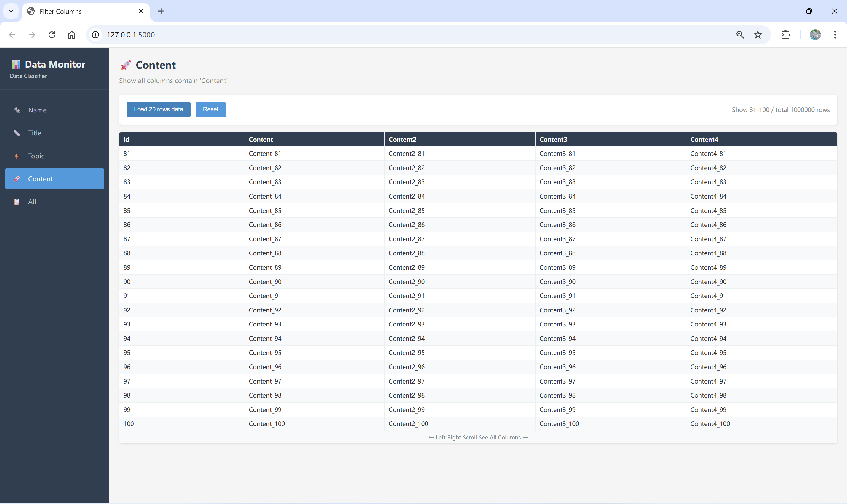Click the Content3 column header

click(553, 139)
